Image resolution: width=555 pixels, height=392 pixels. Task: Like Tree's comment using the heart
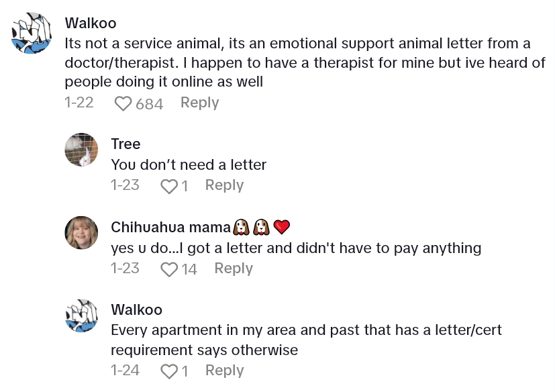(x=168, y=186)
